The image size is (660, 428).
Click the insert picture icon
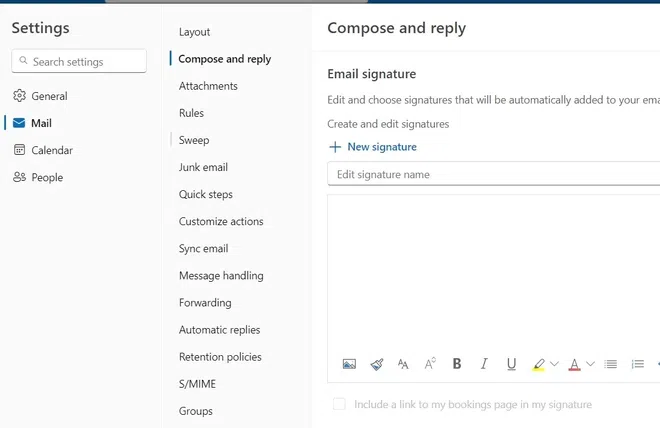coord(349,364)
